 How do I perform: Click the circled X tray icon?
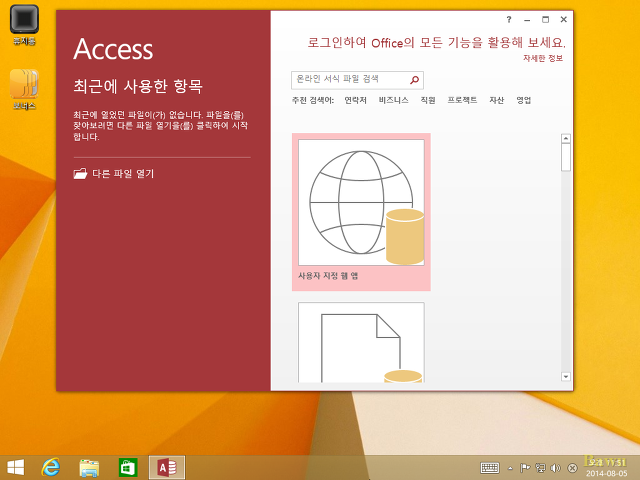pyautogui.click(x=573, y=468)
